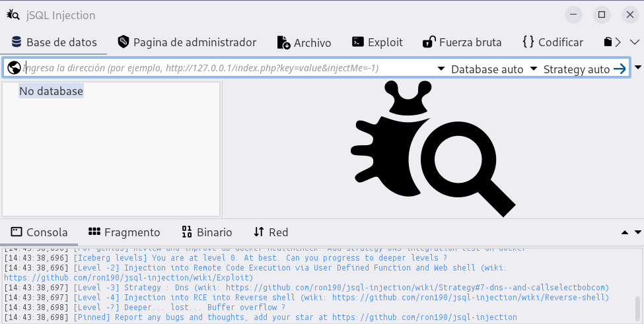Open the Archivo tab
Screen dimensions: 644x324
tap(304, 42)
